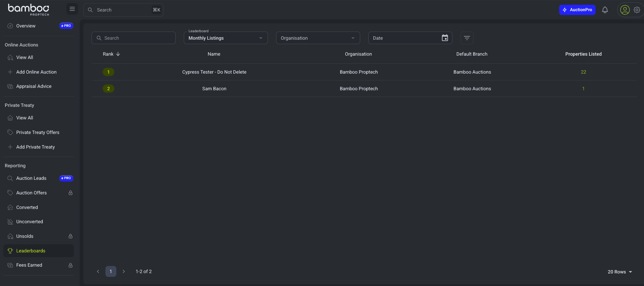Open user profile avatar icon
The height and width of the screenshot is (286, 644).
[625, 10]
